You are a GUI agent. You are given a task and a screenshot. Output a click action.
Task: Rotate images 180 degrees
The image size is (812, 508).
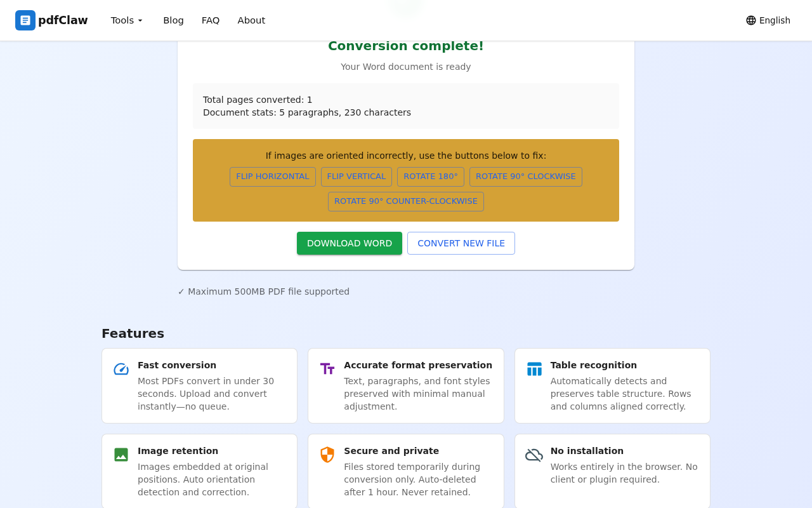coord(431,177)
